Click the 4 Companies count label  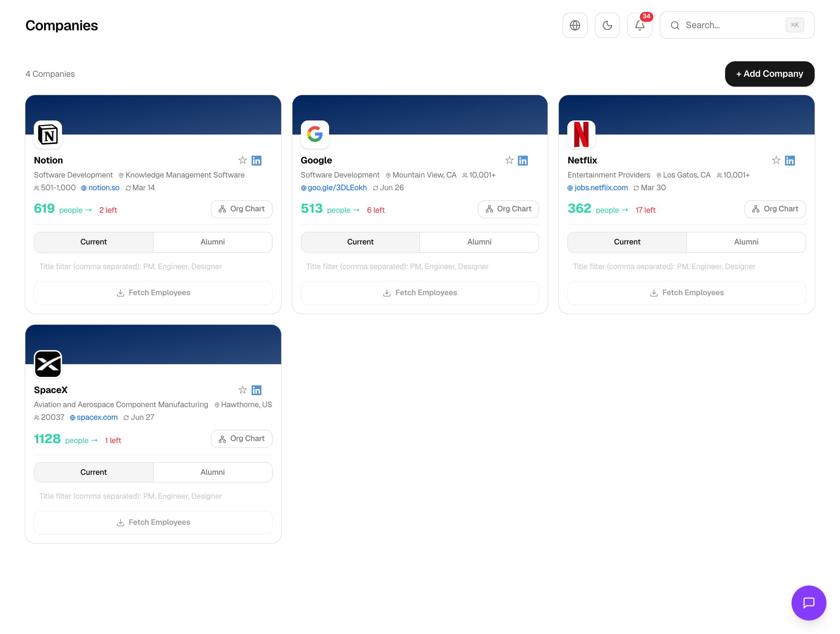pos(50,74)
